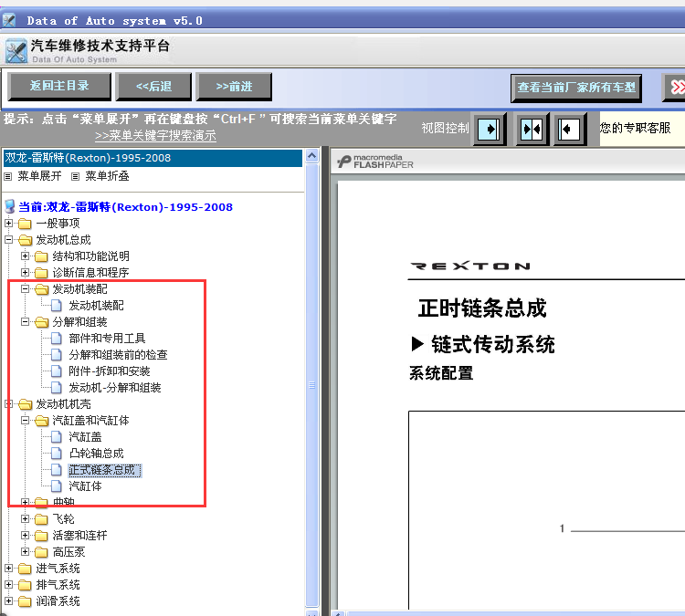This screenshot has height=616, width=685.
Task: Click 菜单展开 to expand all menus
Action: pos(39,176)
